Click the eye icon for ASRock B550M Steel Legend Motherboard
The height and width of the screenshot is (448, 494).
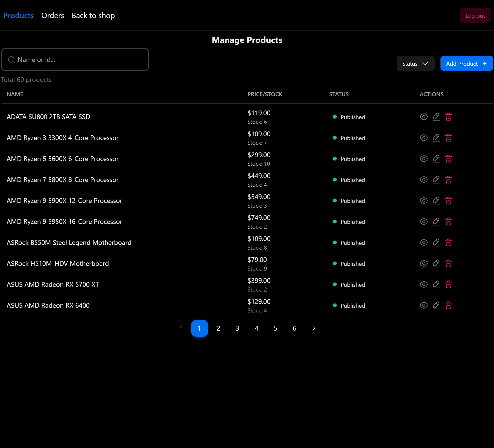point(423,242)
